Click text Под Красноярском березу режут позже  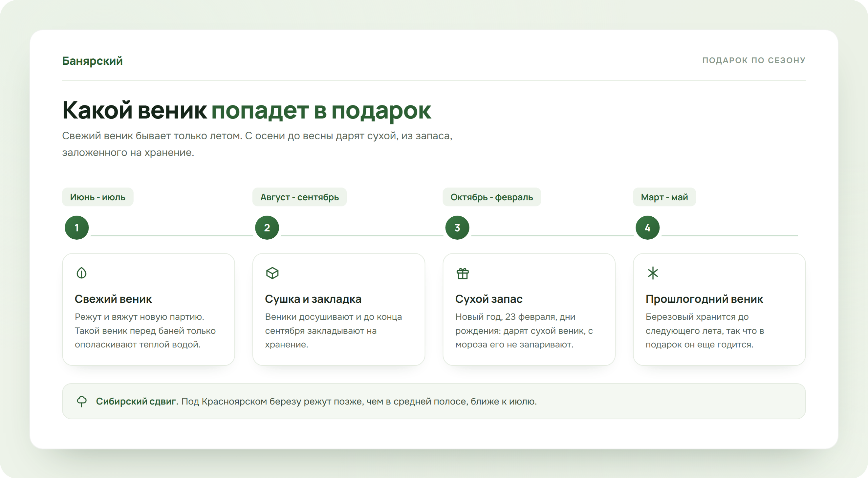pyautogui.click(x=273, y=401)
